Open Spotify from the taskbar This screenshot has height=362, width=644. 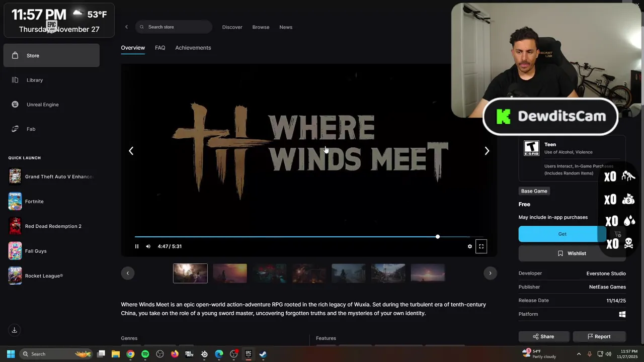145,354
